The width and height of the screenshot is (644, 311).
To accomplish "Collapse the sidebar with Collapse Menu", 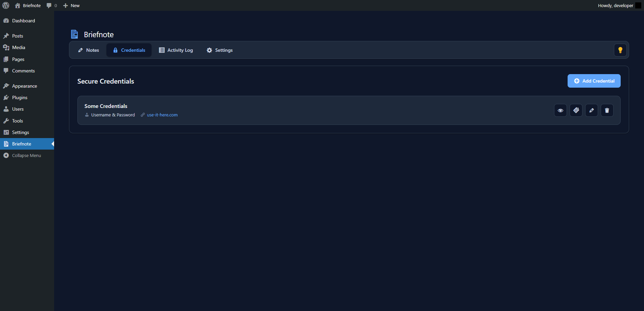I will pyautogui.click(x=27, y=155).
